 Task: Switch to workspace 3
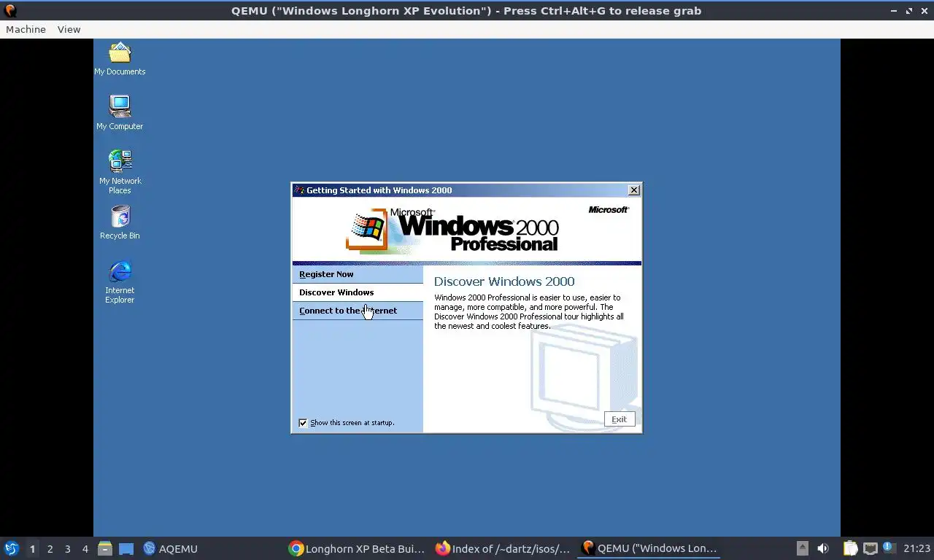[x=67, y=548]
